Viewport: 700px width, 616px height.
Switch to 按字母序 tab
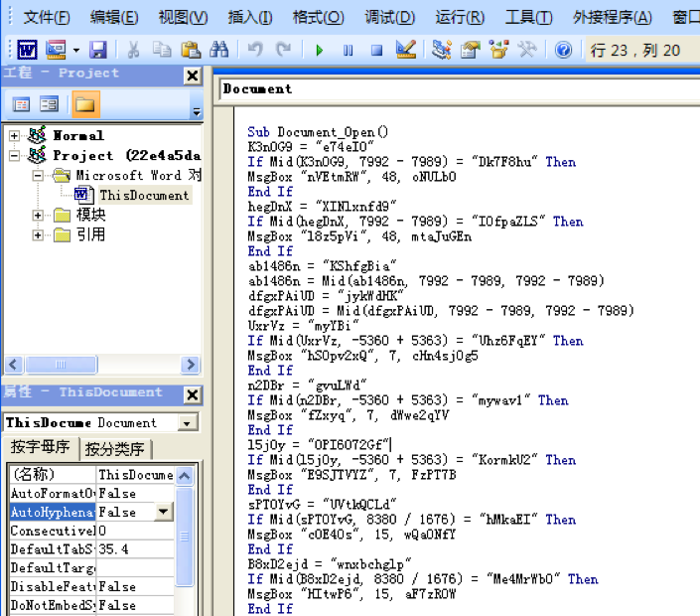coord(40,447)
